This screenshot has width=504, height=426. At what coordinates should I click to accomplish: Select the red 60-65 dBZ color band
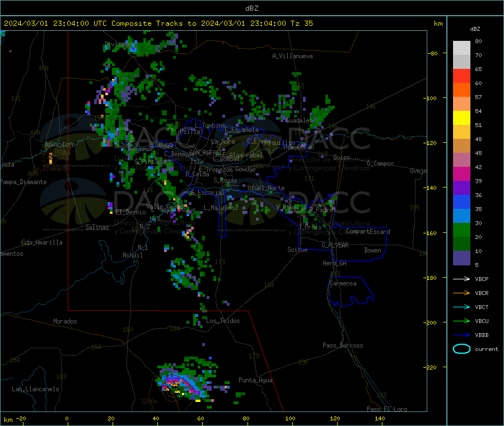point(461,76)
